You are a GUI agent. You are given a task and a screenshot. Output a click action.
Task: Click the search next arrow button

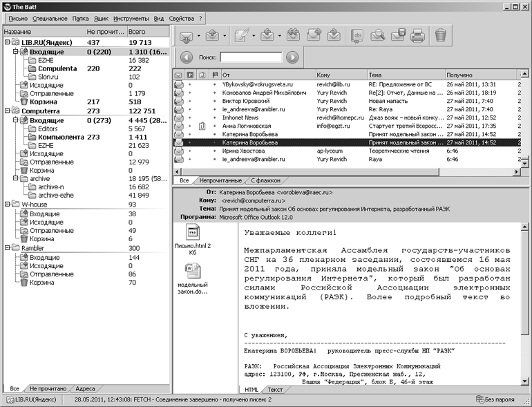292,57
